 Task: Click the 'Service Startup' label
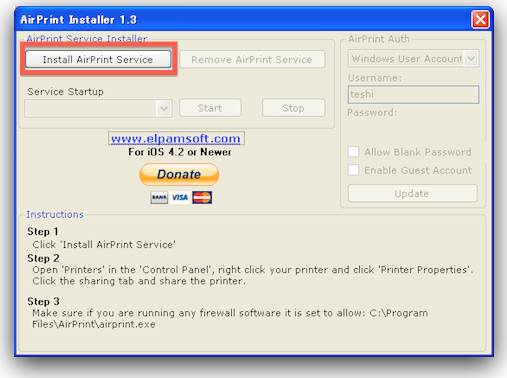[x=65, y=91]
